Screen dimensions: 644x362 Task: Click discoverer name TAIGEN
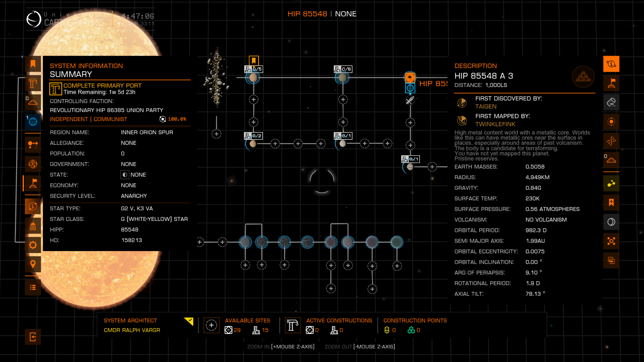pyautogui.click(x=486, y=107)
